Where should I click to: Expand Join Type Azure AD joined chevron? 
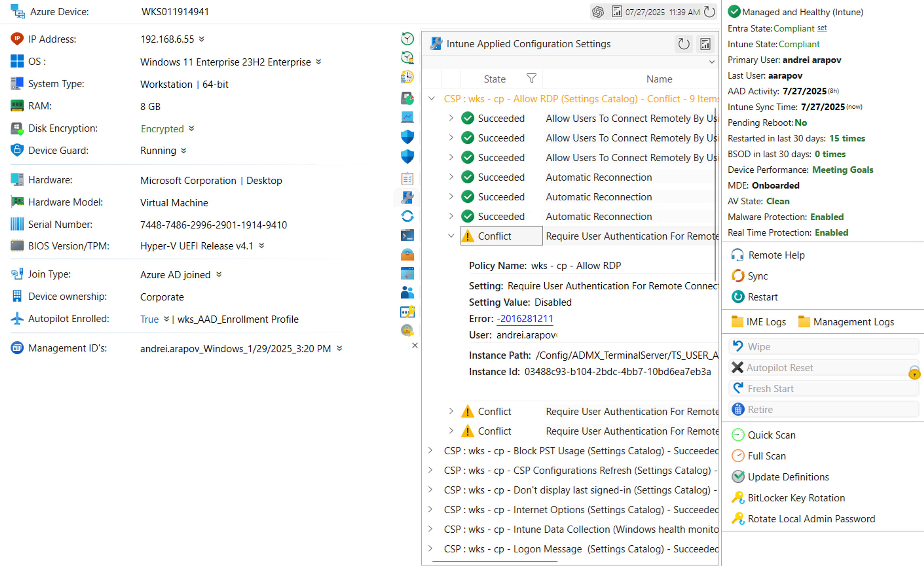(219, 275)
